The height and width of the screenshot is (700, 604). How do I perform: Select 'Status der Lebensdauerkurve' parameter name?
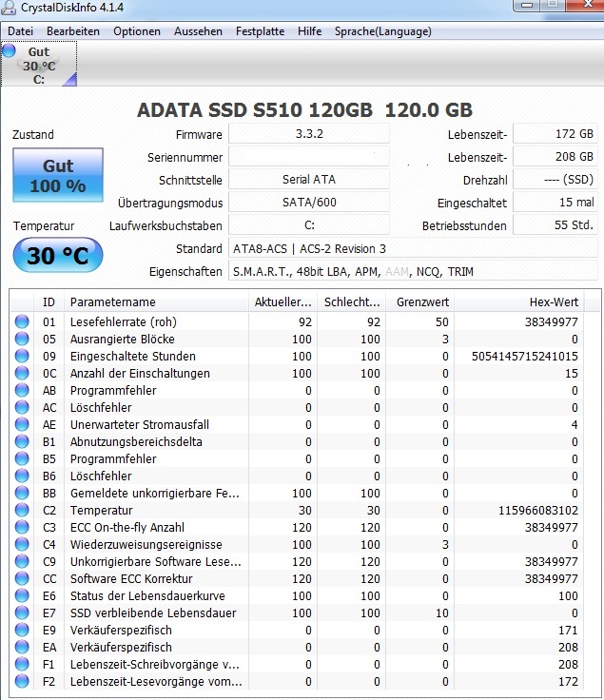(x=147, y=596)
